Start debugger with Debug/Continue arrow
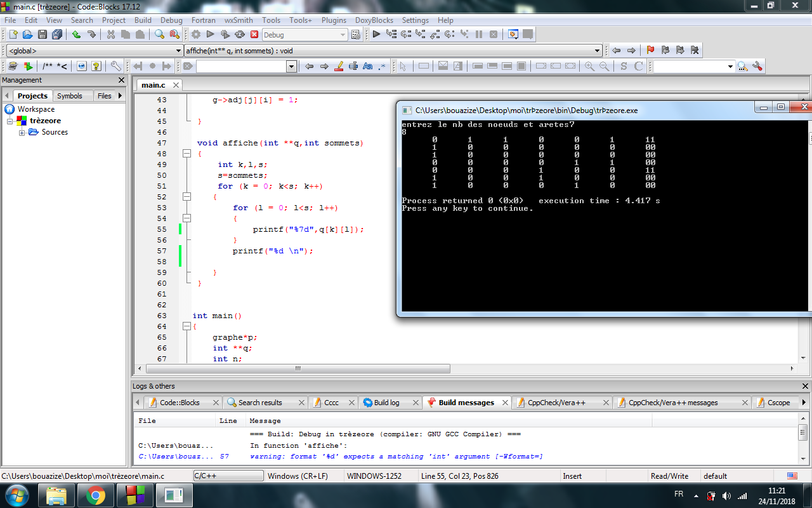 coord(376,34)
